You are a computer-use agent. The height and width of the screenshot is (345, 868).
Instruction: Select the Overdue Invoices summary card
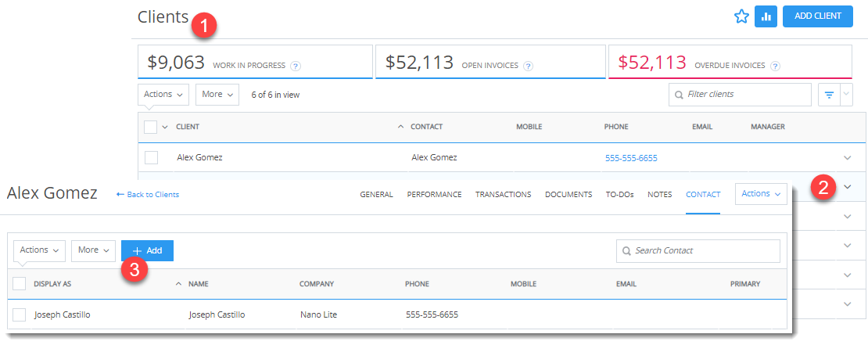(x=730, y=62)
